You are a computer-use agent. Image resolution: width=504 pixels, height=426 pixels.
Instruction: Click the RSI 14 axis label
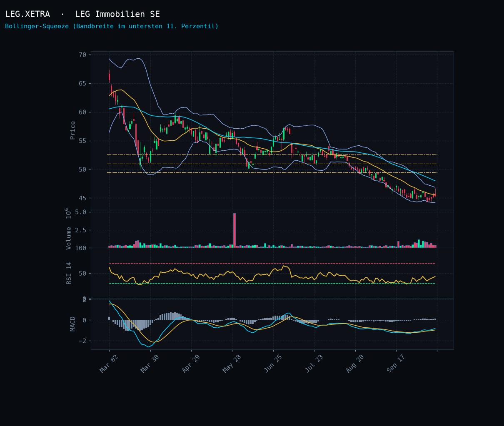pos(69,273)
